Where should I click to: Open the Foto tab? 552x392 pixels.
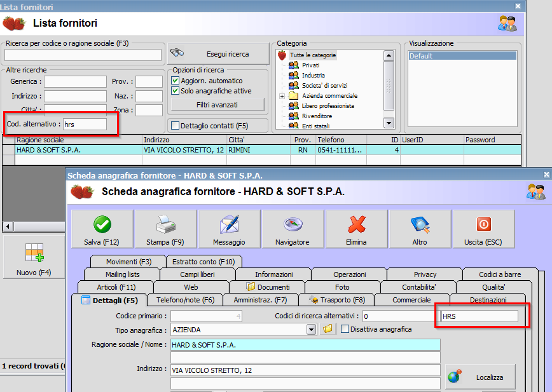(x=342, y=287)
